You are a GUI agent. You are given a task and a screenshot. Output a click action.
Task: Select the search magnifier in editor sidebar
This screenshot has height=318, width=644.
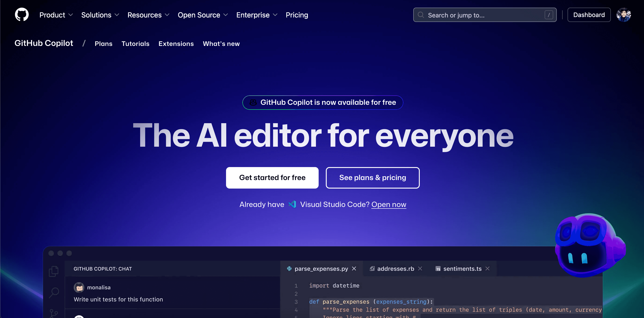click(x=54, y=292)
